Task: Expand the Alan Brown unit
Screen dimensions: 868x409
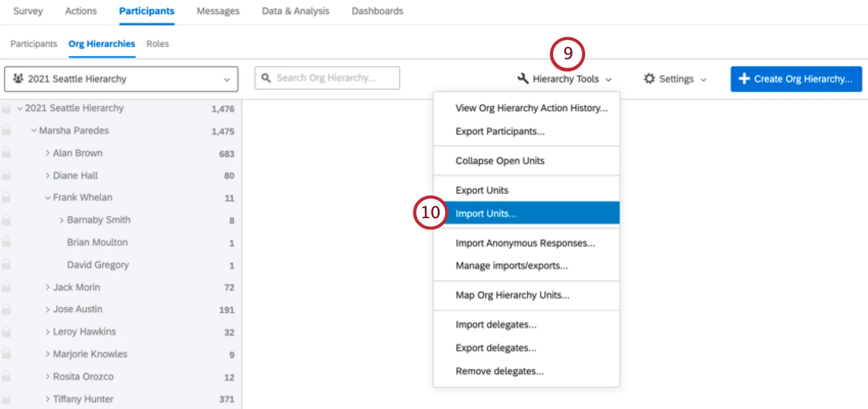Action: (47, 153)
